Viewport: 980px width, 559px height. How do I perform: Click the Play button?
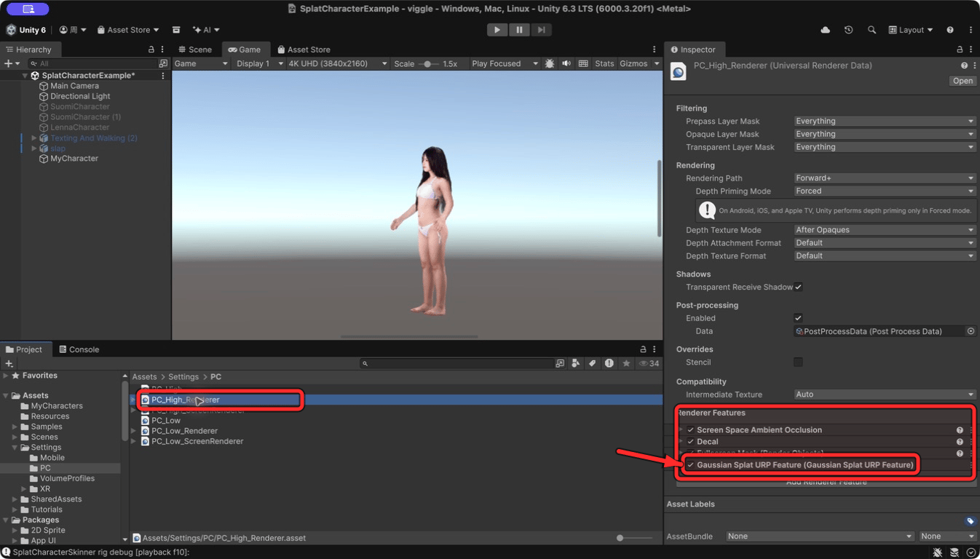pos(497,30)
